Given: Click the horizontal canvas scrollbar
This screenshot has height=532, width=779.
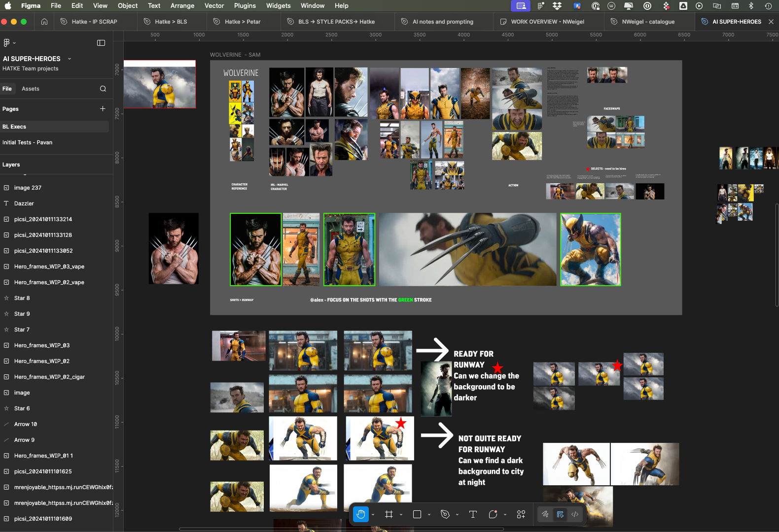Looking at the screenshot, I should pos(341,529).
